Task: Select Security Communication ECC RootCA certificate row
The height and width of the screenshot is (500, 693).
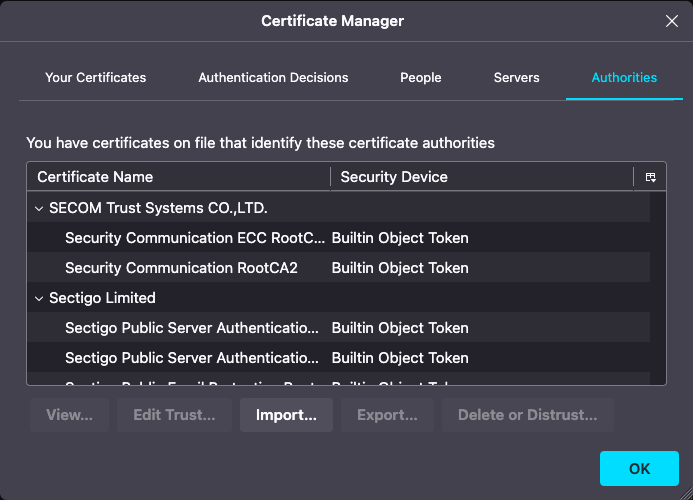Action: click(195, 238)
